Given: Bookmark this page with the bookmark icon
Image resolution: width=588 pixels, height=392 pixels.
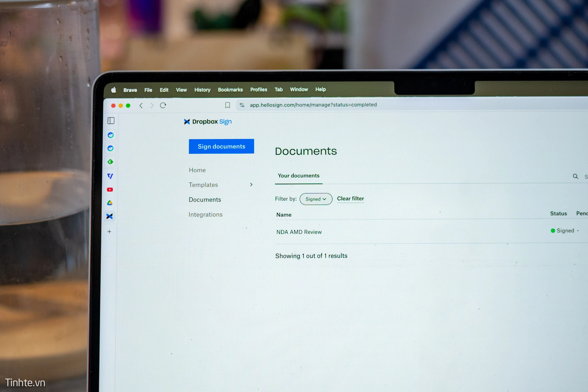Looking at the screenshot, I should tap(227, 105).
